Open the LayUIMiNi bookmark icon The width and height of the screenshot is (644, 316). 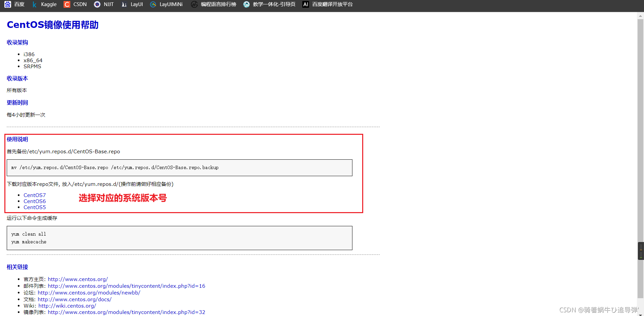point(153,4)
